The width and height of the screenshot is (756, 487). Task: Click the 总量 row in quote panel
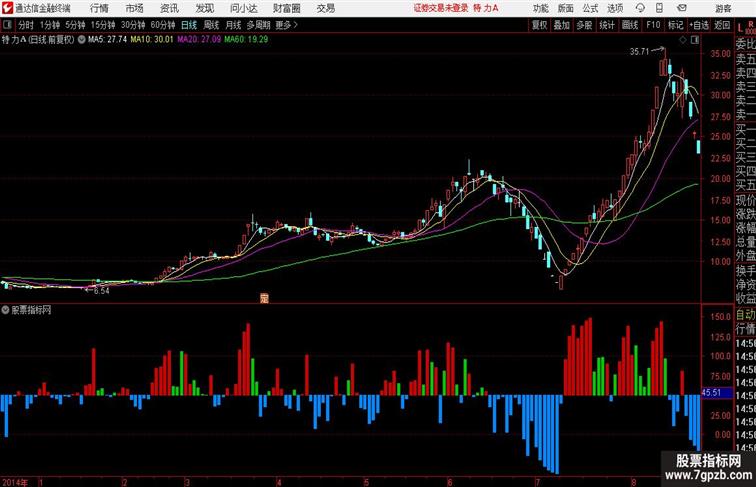746,242
